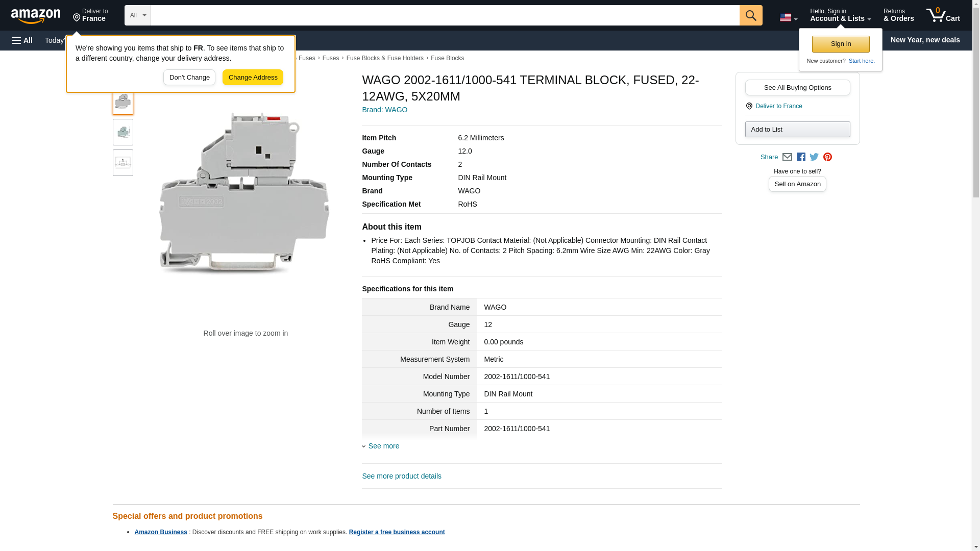Screen dimensions: 980x551
Task: Open New Year, new deals
Action: 924,40
